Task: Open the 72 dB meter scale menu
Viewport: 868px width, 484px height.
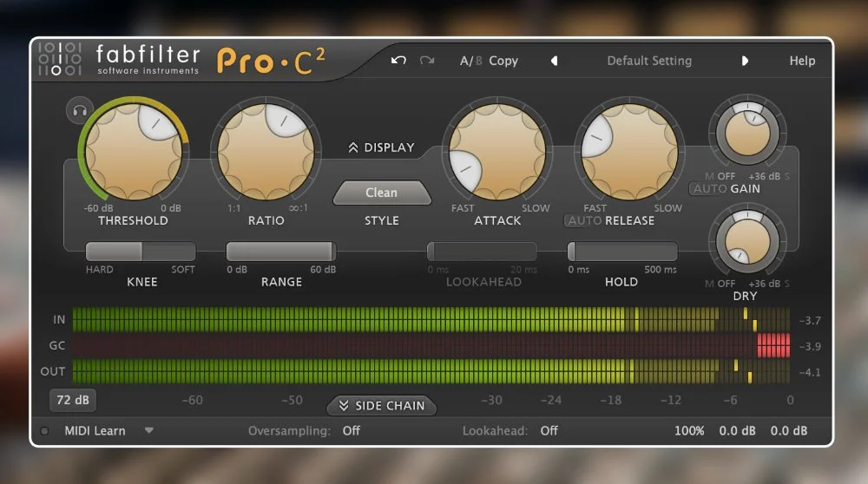Action: [73, 400]
